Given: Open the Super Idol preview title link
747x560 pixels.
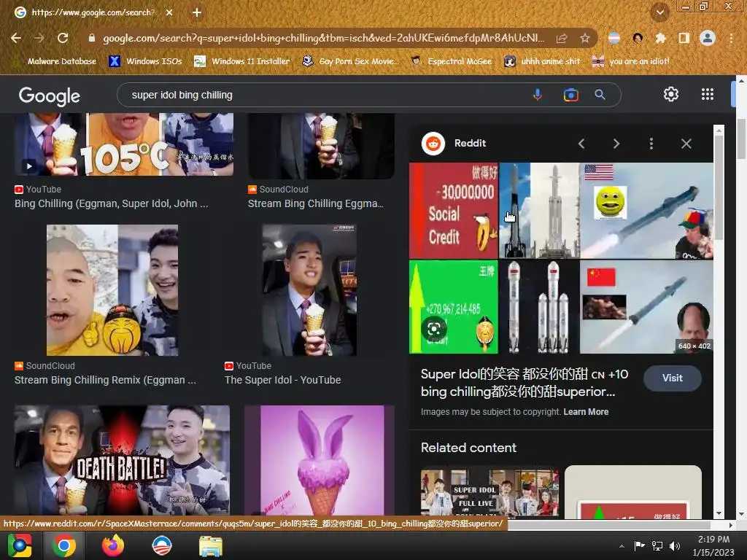Looking at the screenshot, I should point(524,383).
